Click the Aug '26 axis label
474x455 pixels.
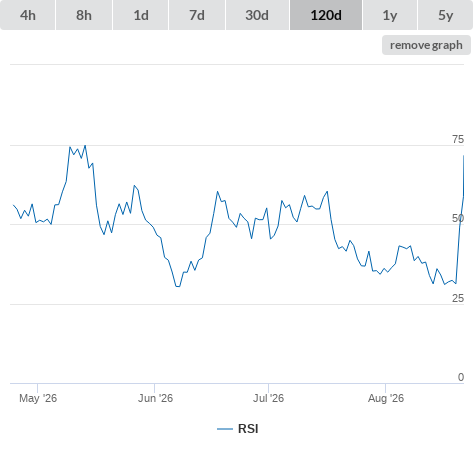coord(386,398)
